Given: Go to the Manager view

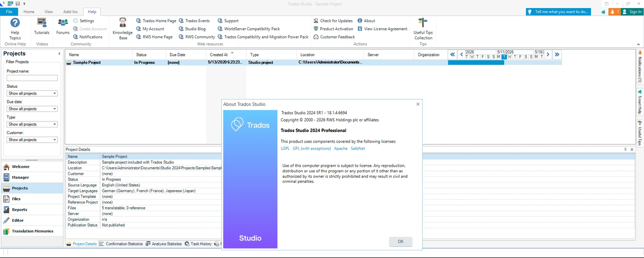Looking at the screenshot, I should coord(32,177).
